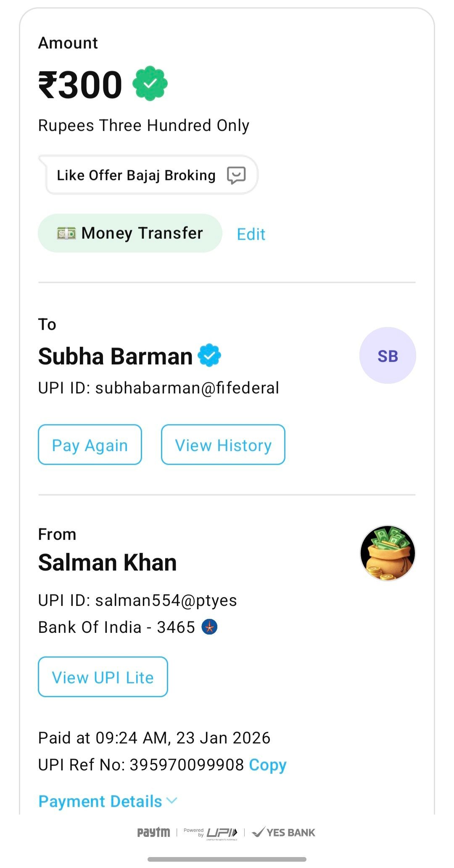Viewport: 454px width, 868px height.
Task: Tap the green verified badge beside ₹300
Action: coord(150,84)
